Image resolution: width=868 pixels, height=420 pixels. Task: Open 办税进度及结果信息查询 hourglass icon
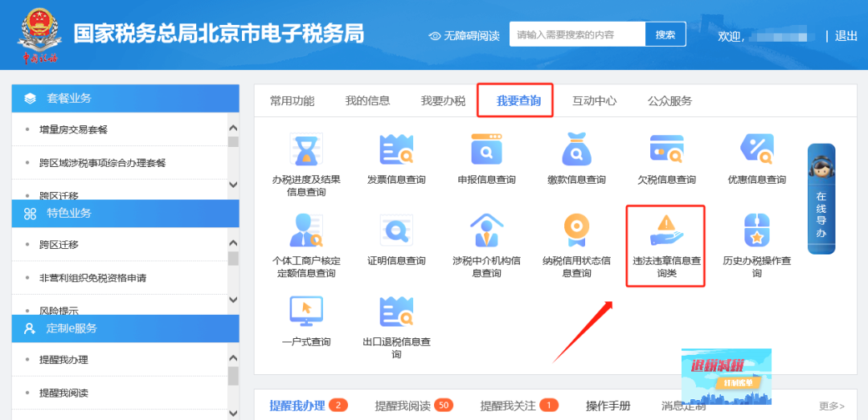point(306,149)
